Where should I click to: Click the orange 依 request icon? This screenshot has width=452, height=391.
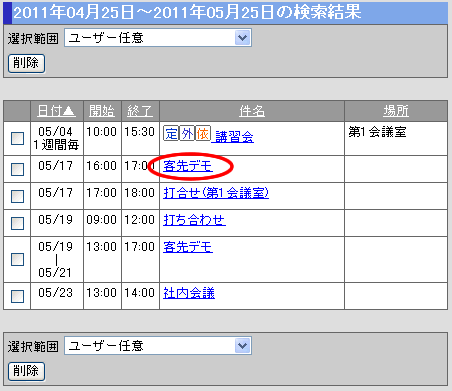click(x=203, y=134)
